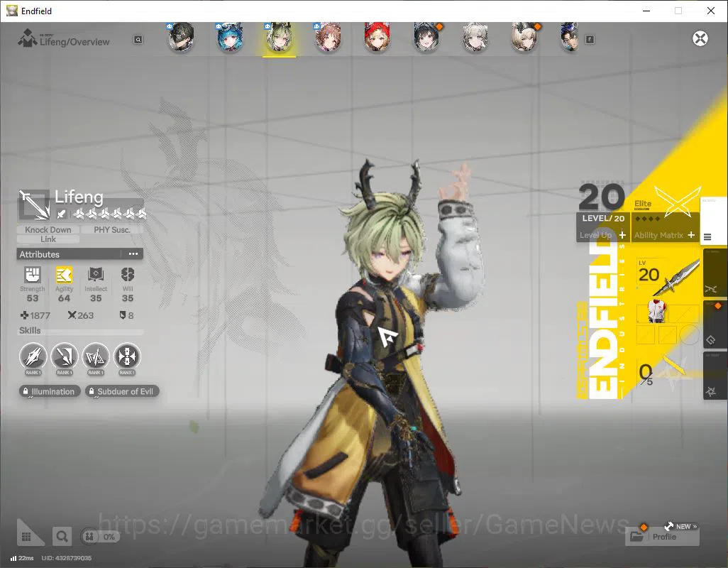
Task: Close the operator overview screen
Action: [700, 38]
